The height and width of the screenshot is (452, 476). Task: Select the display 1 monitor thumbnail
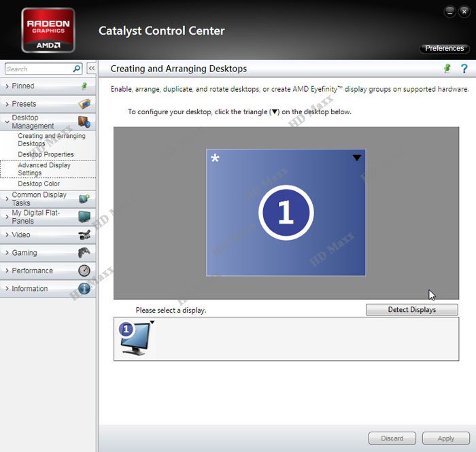(135, 338)
